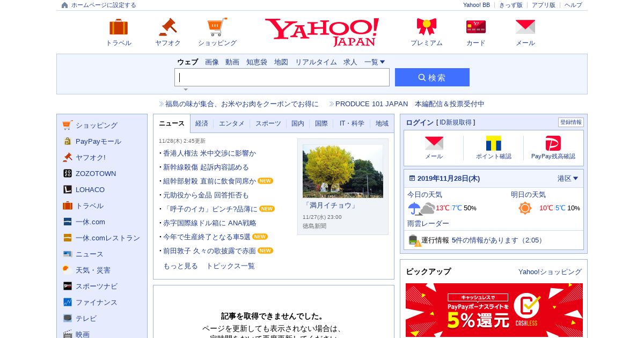Click the blue 検索 search button
Image resolution: width=644 pixels, height=338 pixels.
432,77
